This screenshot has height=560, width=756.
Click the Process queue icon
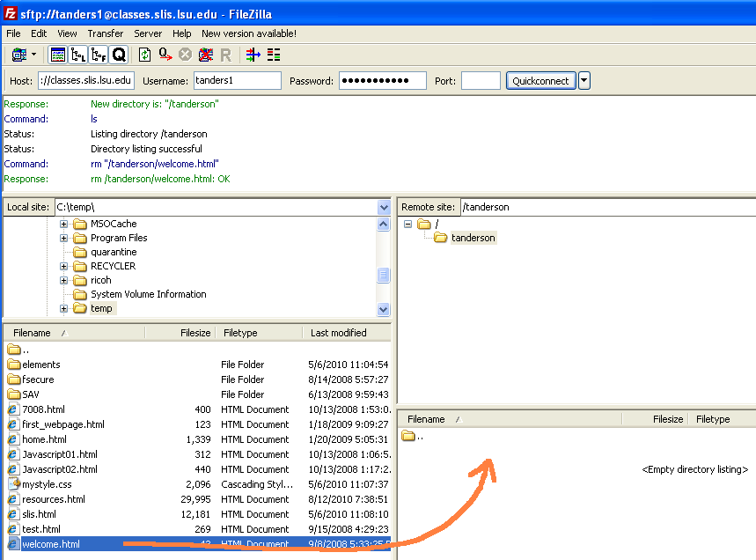tap(165, 55)
